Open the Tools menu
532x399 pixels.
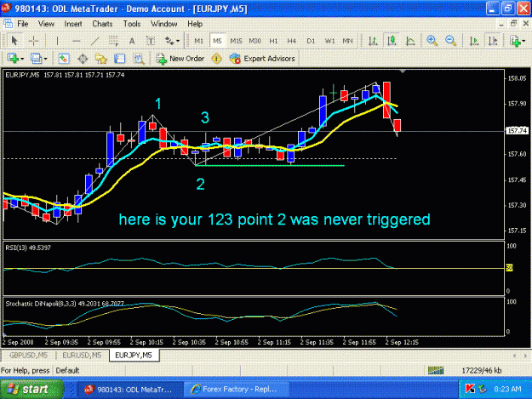tap(132, 24)
